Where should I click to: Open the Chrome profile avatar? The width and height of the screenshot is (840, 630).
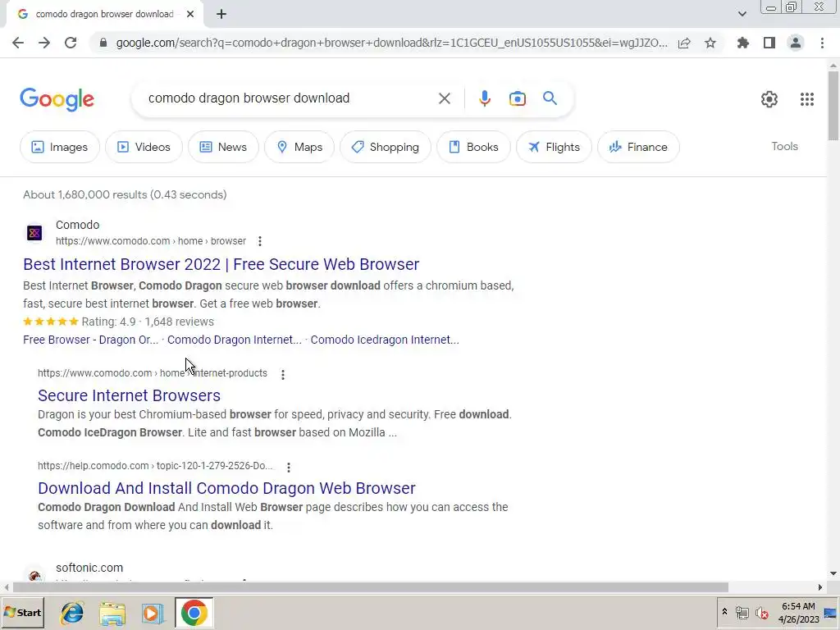[x=796, y=43]
